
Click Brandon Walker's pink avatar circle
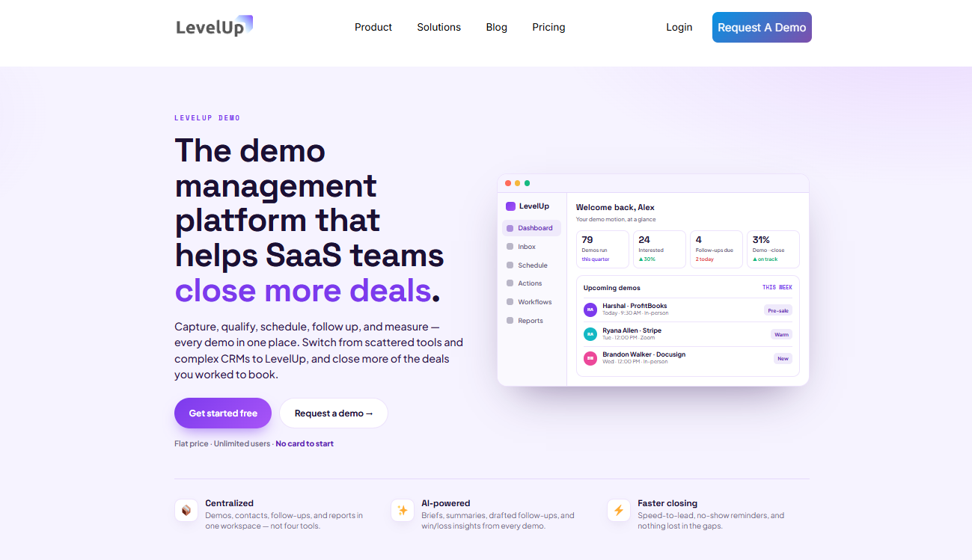click(590, 358)
